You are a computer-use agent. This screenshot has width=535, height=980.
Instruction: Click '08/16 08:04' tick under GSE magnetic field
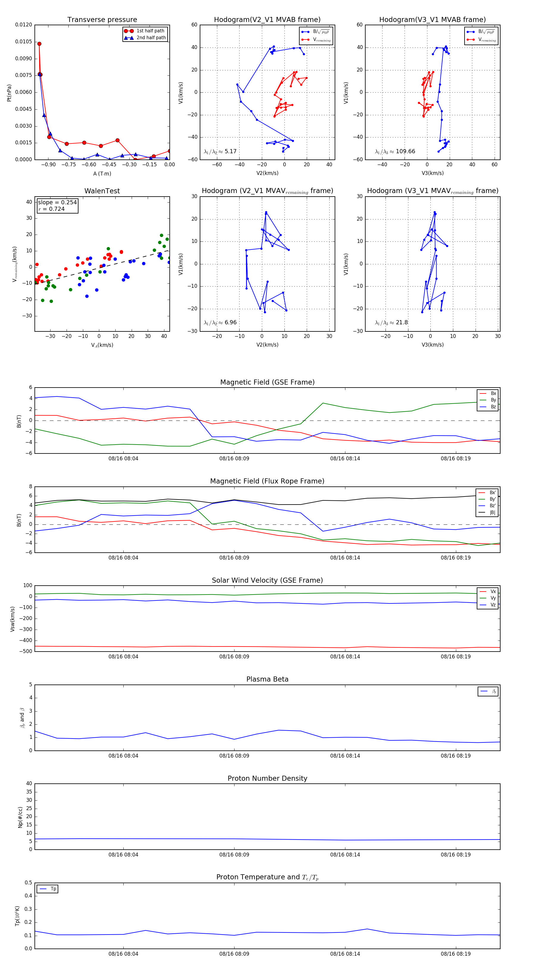pyautogui.click(x=123, y=459)
